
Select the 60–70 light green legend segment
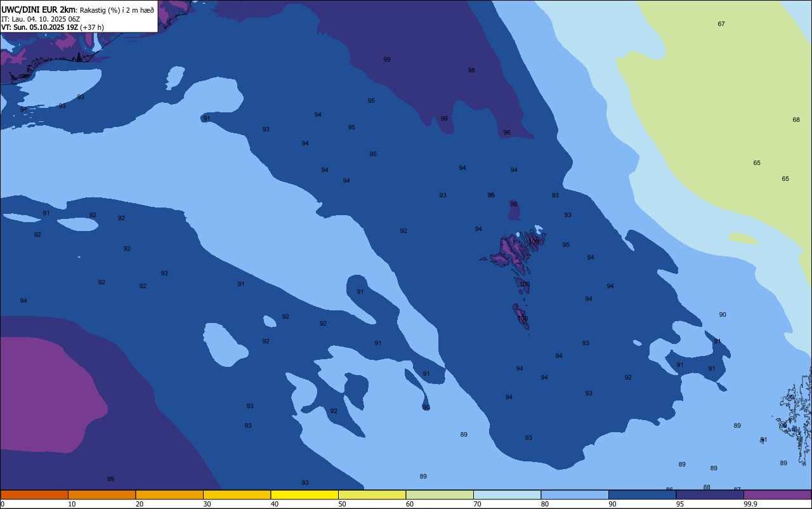coord(440,494)
